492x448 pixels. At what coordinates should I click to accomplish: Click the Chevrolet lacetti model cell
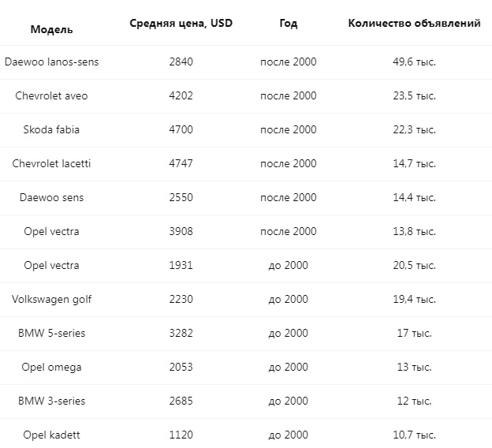click(x=51, y=163)
